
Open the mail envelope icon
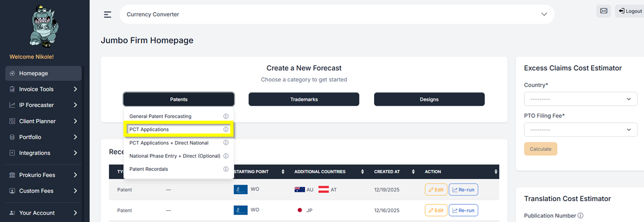604,11
